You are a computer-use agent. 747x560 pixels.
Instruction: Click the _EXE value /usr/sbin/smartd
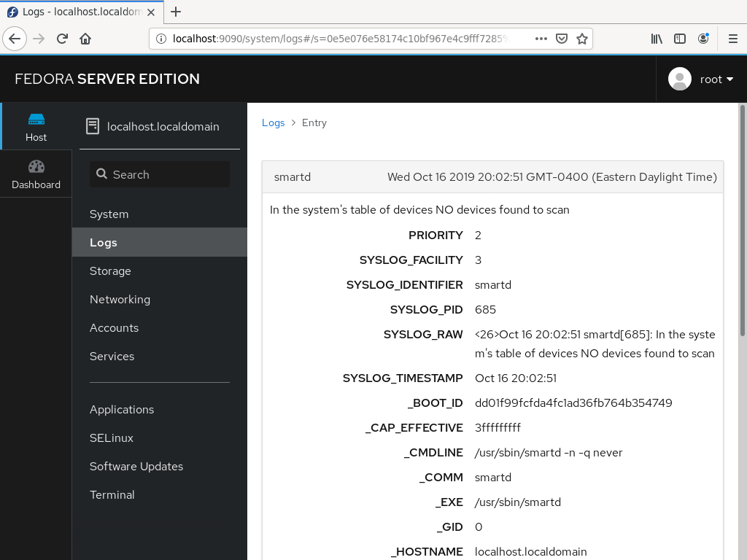(x=518, y=502)
